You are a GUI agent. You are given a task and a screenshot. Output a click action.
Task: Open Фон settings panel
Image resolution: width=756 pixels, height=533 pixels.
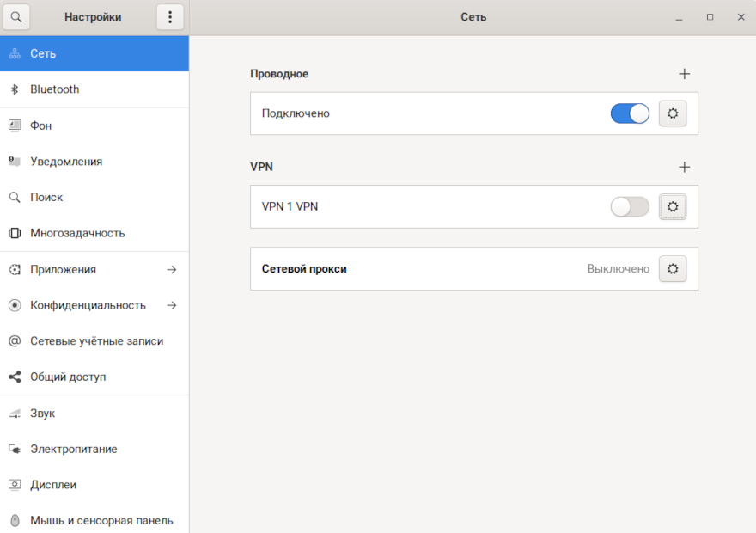pyautogui.click(x=41, y=126)
